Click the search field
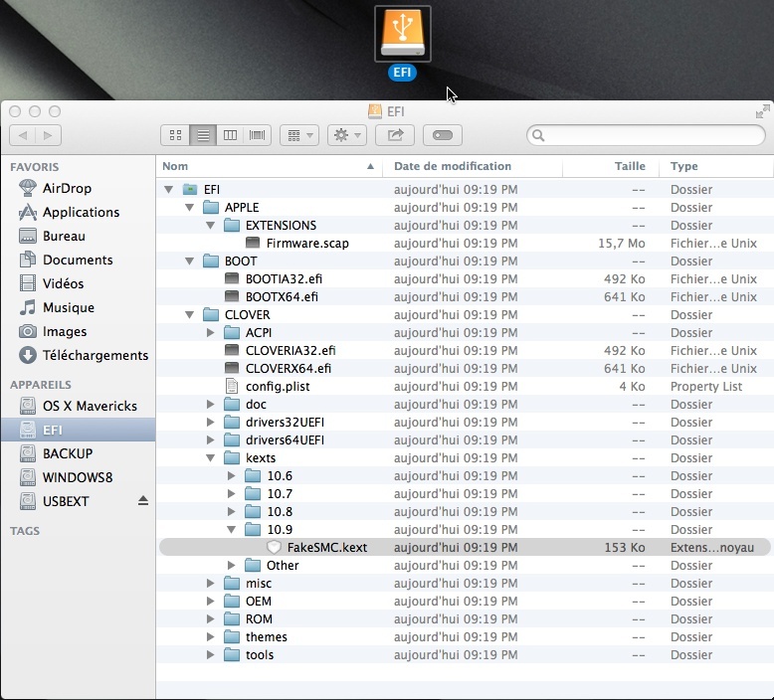 point(646,135)
